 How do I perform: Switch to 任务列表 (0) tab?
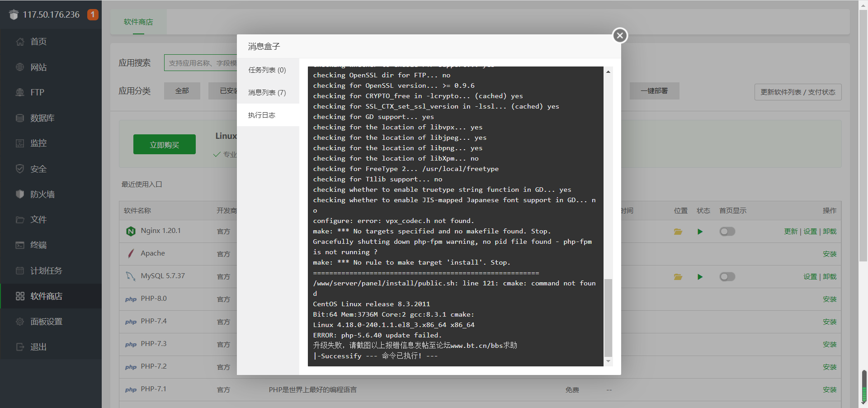coord(267,70)
